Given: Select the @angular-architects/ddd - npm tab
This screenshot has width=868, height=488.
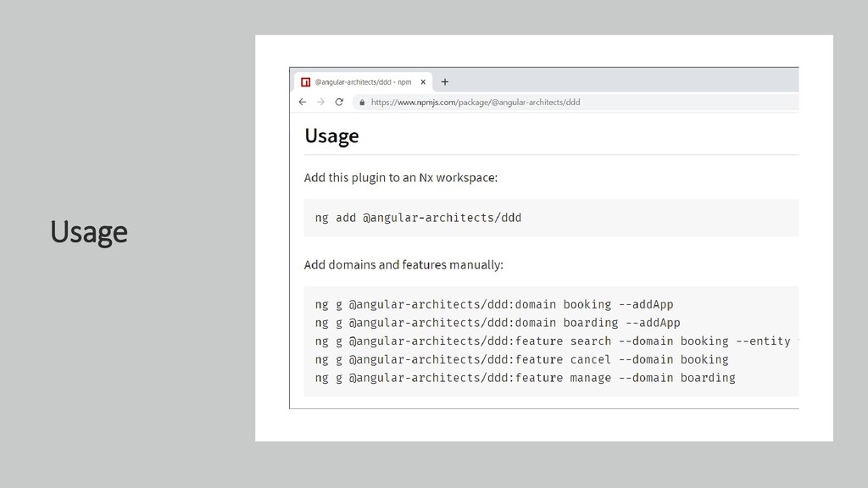Looking at the screenshot, I should pyautogui.click(x=363, y=82).
